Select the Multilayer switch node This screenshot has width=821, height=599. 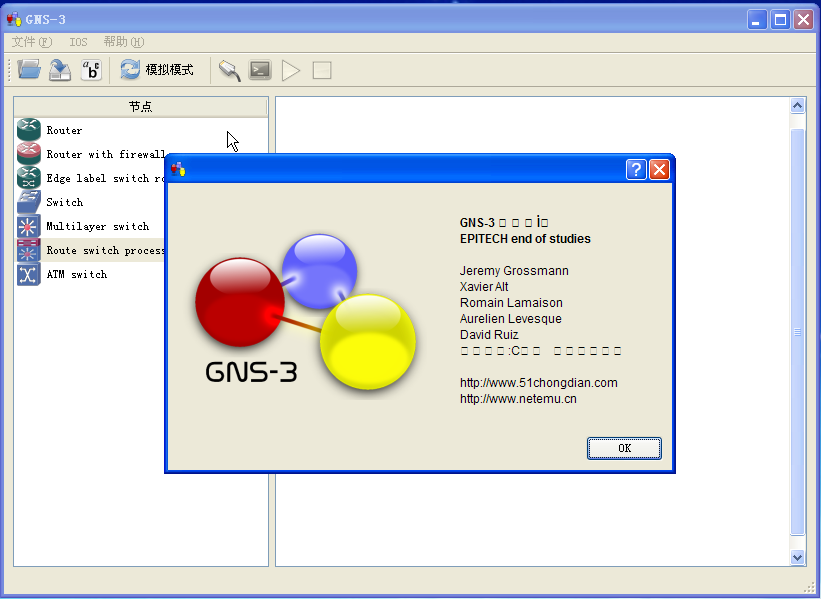click(x=27, y=226)
